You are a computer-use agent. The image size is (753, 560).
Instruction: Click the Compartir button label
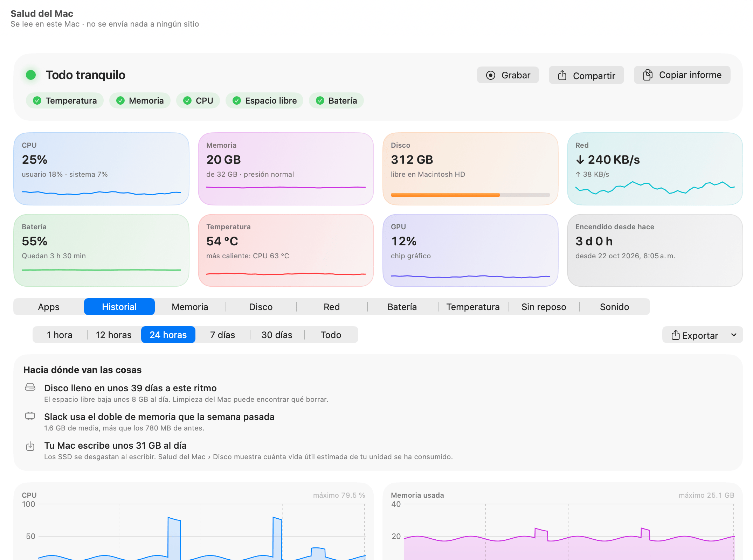[x=594, y=76]
